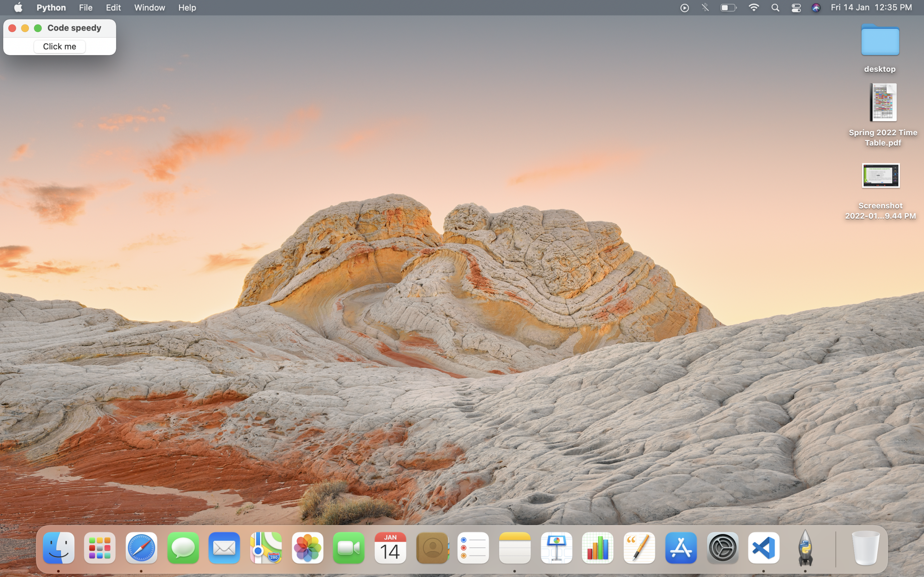Open the Python application menu
This screenshot has height=577, width=924.
[x=51, y=8]
